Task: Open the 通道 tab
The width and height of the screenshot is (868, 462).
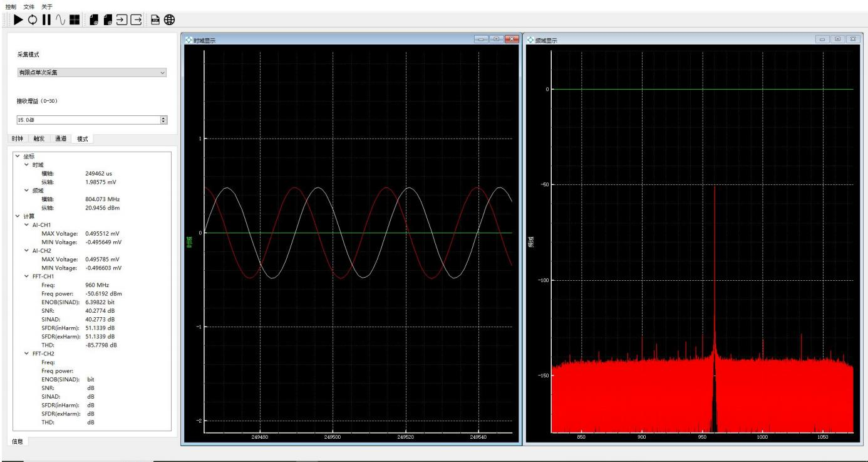Action: (x=61, y=139)
